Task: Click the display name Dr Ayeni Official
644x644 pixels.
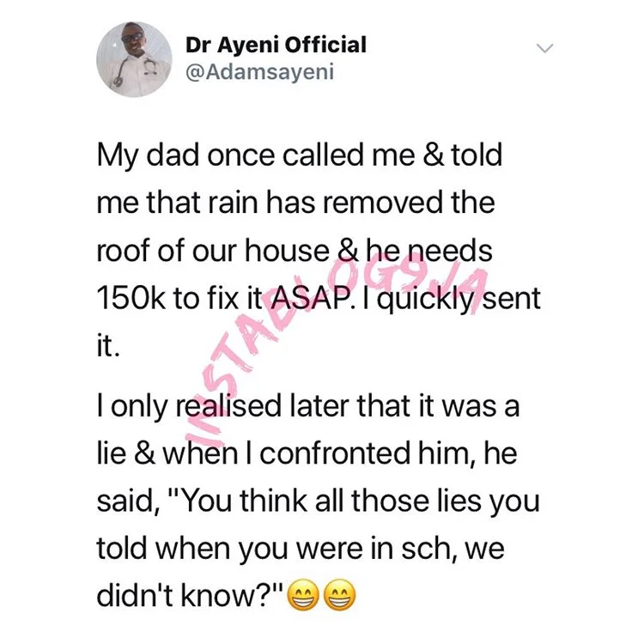Action: click(x=276, y=45)
